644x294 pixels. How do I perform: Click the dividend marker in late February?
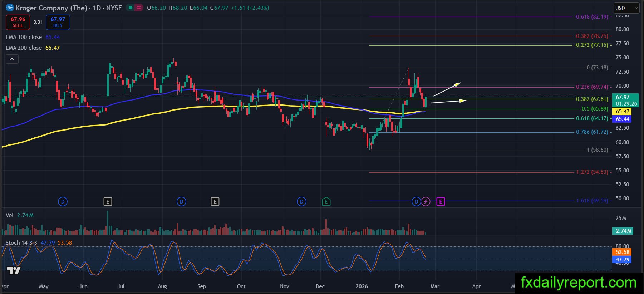(x=416, y=202)
